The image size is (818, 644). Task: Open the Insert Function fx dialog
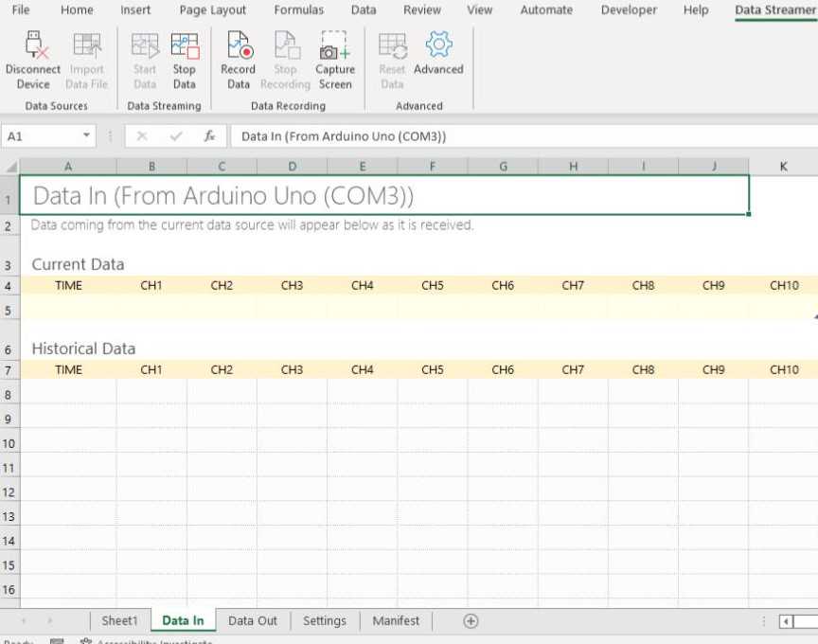[210, 136]
